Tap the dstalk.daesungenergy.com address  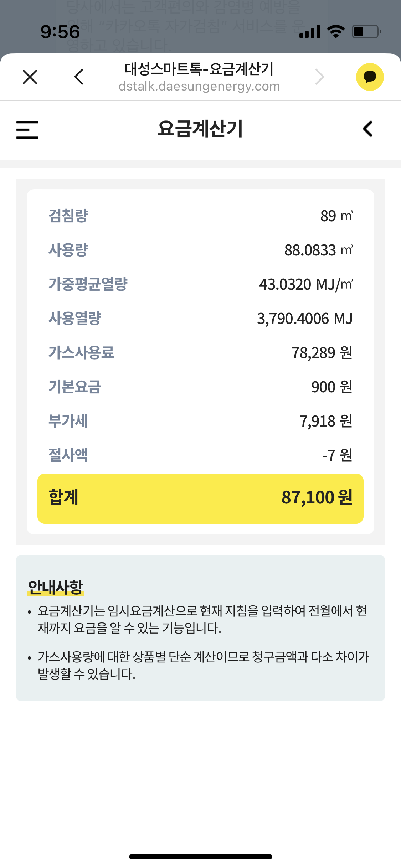point(199,87)
